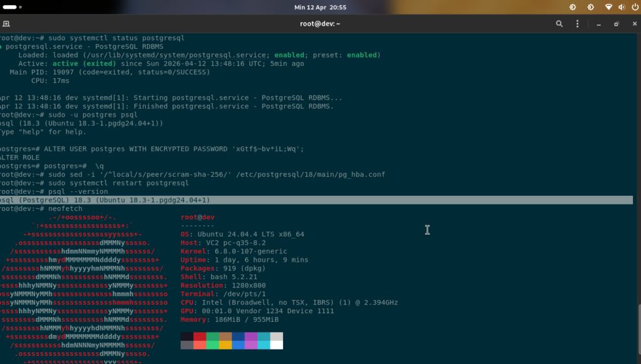Click the yellow neofetch color block
This screenshot has height=364, width=641.
tap(225, 345)
